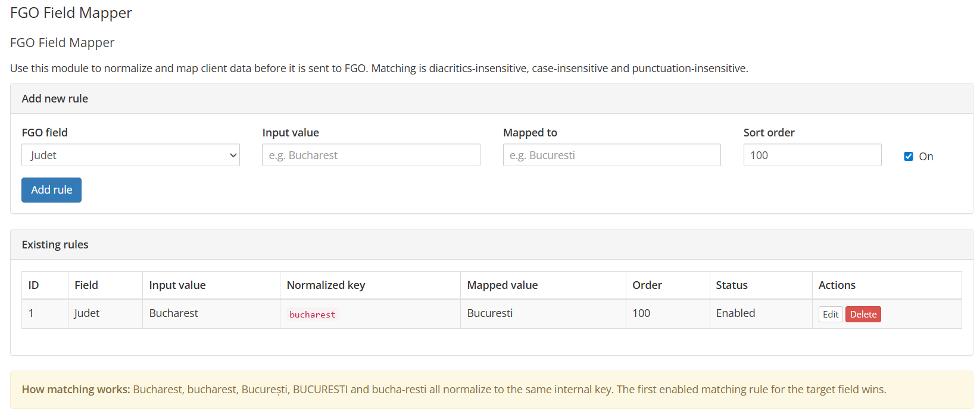
Task: Click the ID column header
Action: pos(33,285)
